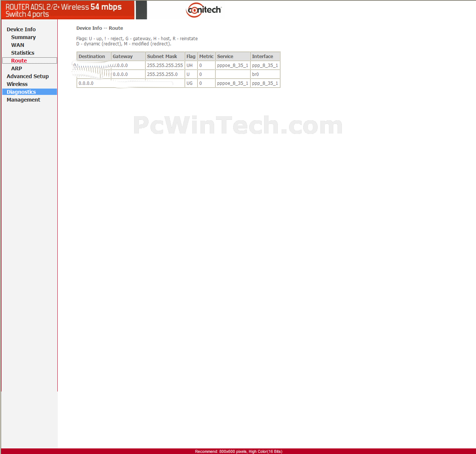Open the Statistics page
Screen dimensions: 476x454
(x=23, y=53)
